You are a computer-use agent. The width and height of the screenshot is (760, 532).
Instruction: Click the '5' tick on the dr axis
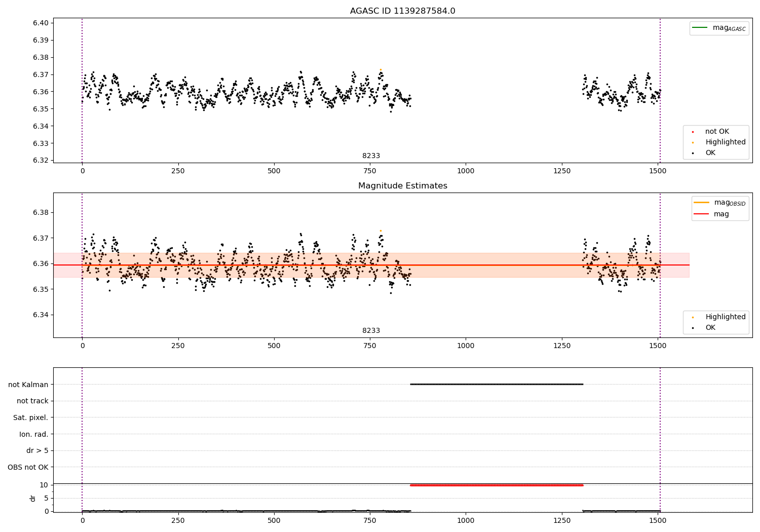coord(46,499)
